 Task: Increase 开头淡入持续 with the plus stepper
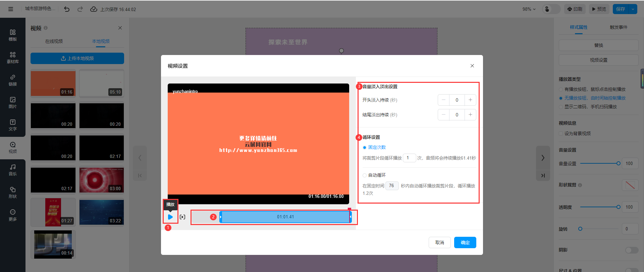pyautogui.click(x=470, y=100)
